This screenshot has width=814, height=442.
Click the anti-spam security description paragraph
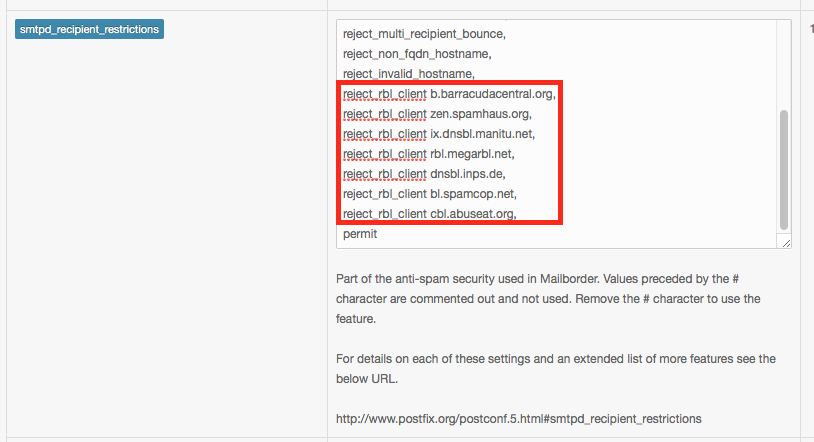coord(548,299)
